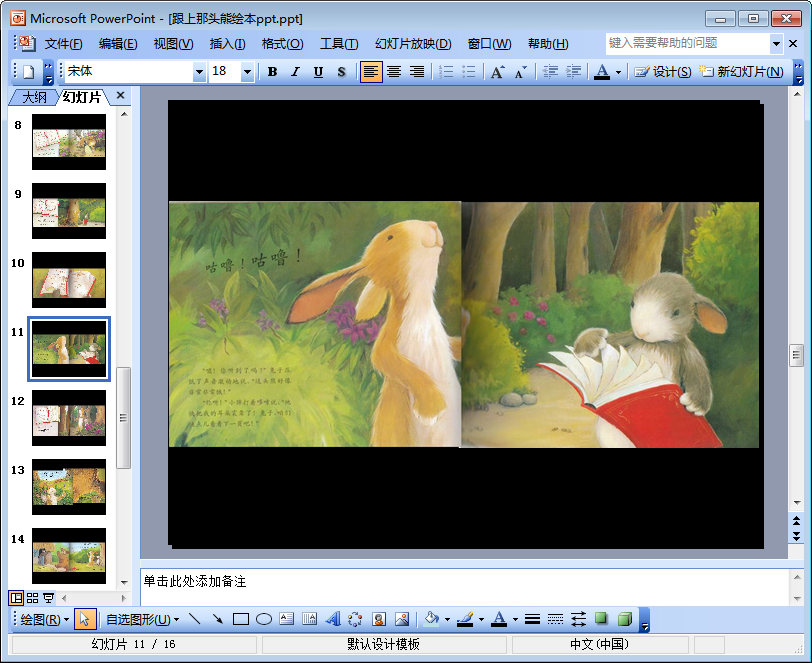Open the 工具(T) menu
The image size is (812, 663).
click(x=339, y=44)
